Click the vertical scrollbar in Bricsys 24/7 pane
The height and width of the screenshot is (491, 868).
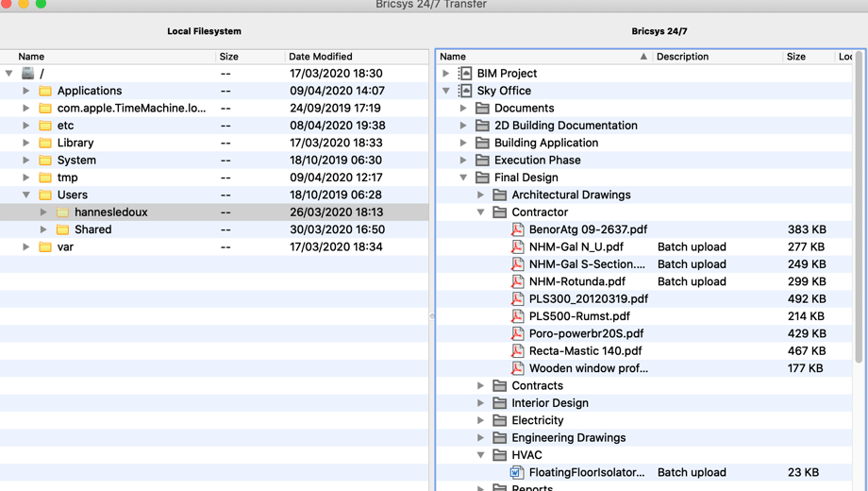pos(859,208)
